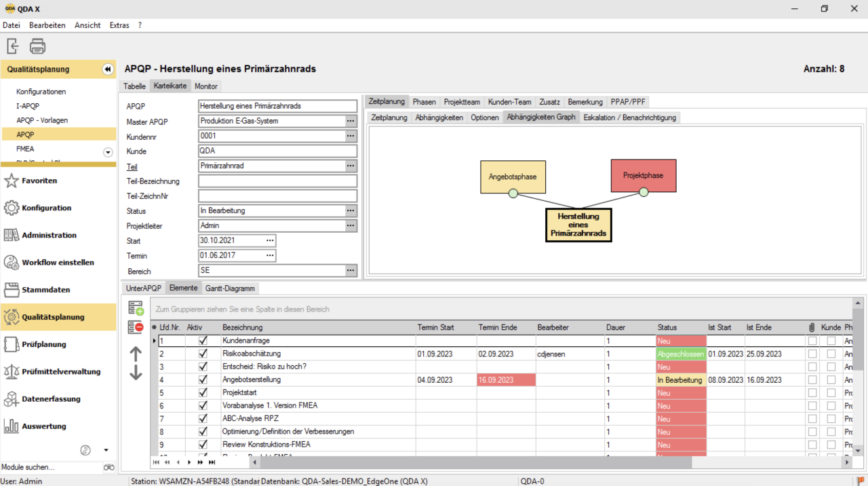Viewport: 868px width, 486px height.
Task: Switch to the Tabelle tab
Action: click(135, 86)
